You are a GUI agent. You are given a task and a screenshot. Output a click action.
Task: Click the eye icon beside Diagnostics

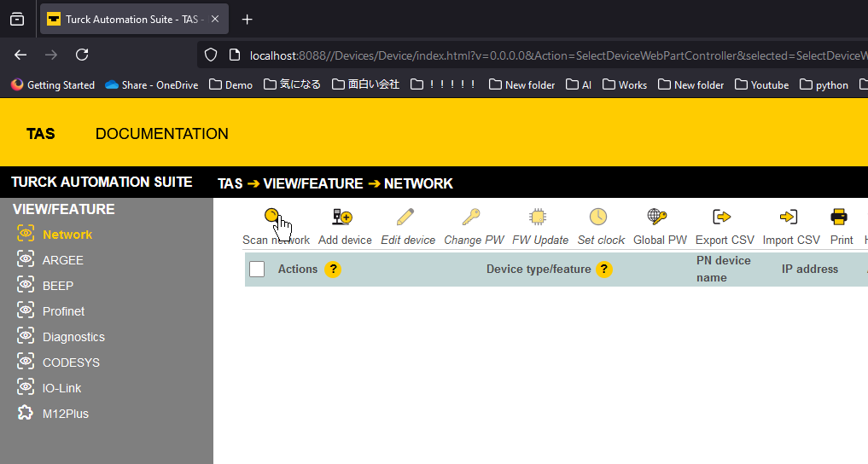(26, 335)
